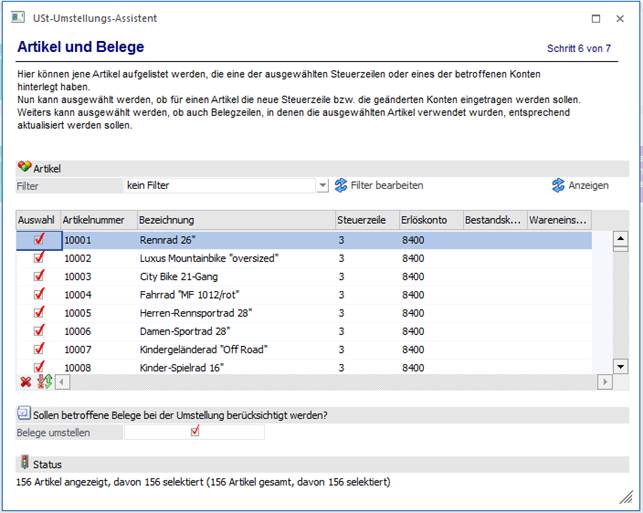The height and width of the screenshot is (513, 643).
Task: Maximize the USt-Umstellungs-Assistent window
Action: coord(595,18)
